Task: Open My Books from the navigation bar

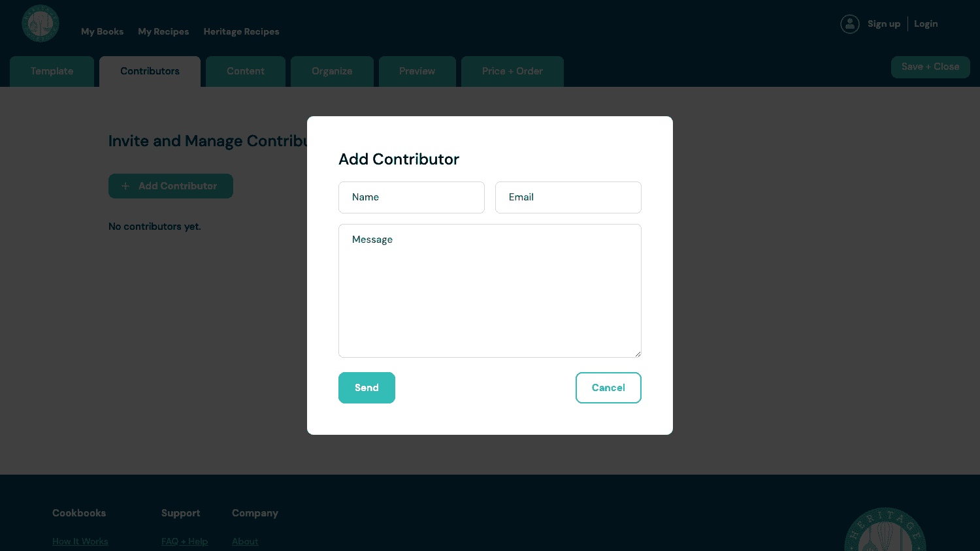Action: [x=102, y=31]
